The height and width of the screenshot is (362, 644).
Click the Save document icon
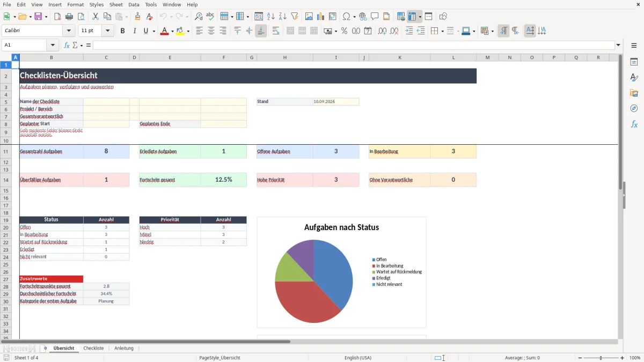38,17
